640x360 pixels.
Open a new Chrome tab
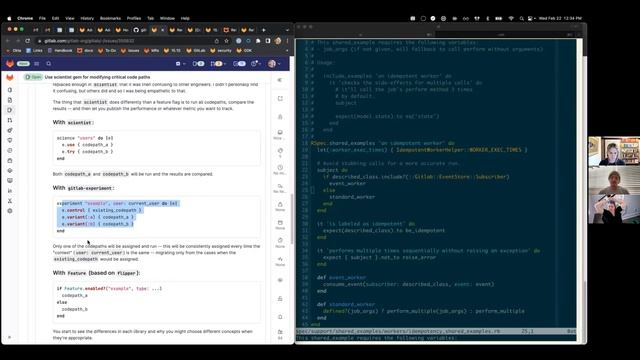pyautogui.click(x=264, y=30)
